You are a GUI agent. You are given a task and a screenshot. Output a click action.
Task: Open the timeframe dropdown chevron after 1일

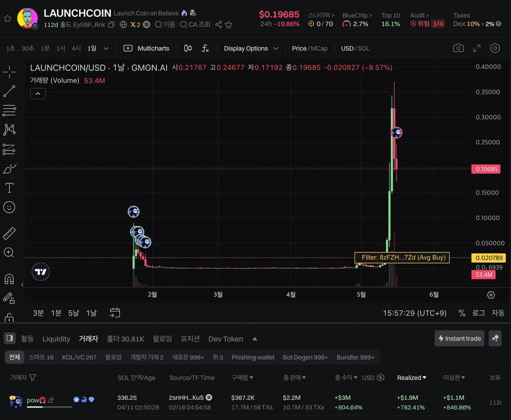pyautogui.click(x=106, y=48)
